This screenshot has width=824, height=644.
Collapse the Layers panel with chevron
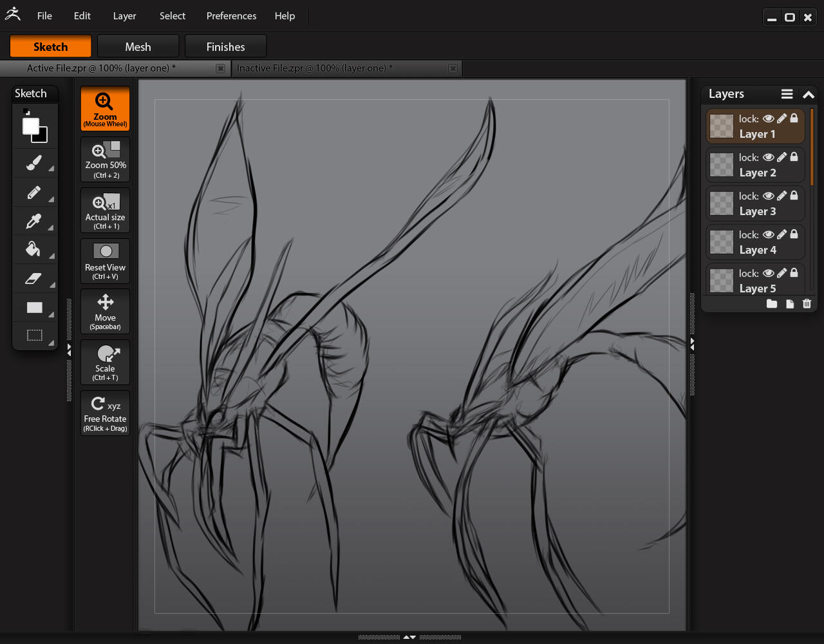809,95
